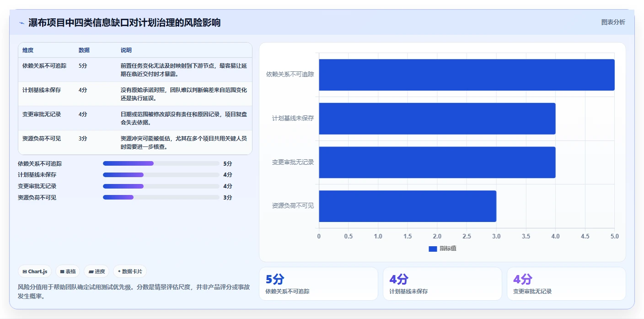Click the 5分 value in the table
This screenshot has height=319, width=644.
point(83,66)
